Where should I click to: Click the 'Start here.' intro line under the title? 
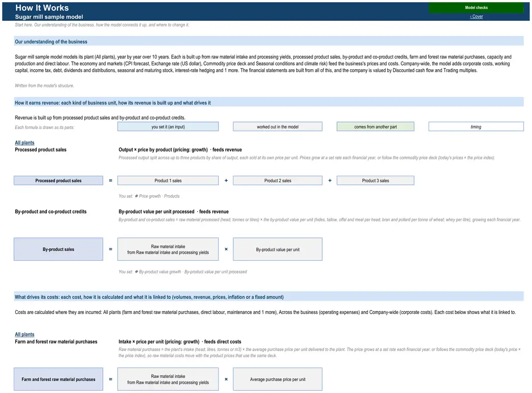(x=102, y=25)
